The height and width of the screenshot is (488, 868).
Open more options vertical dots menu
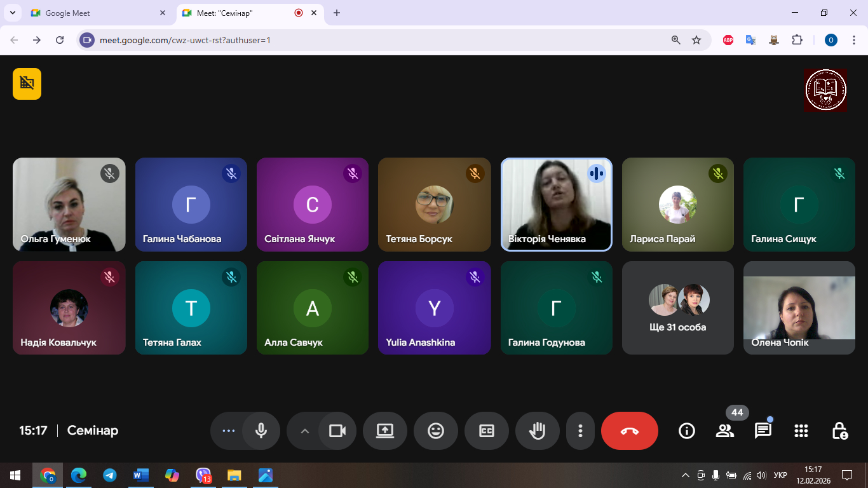click(x=580, y=431)
